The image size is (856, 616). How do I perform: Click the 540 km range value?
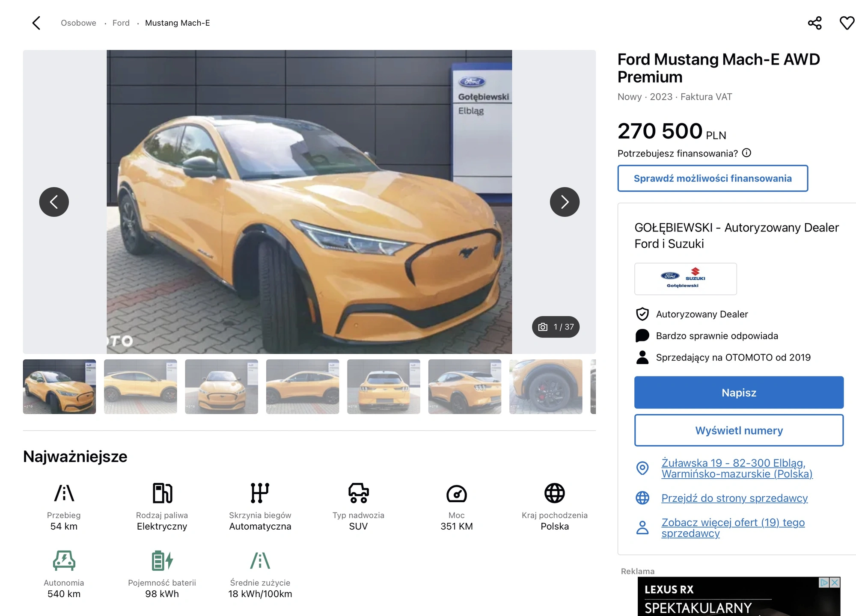point(64,594)
